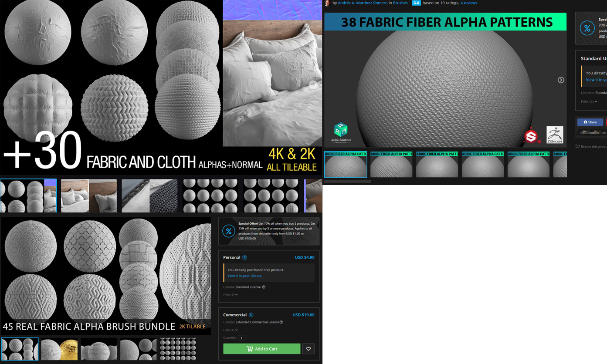Expand Files (1) under the Commercial license
The height and width of the screenshot is (364, 607).
point(230,330)
